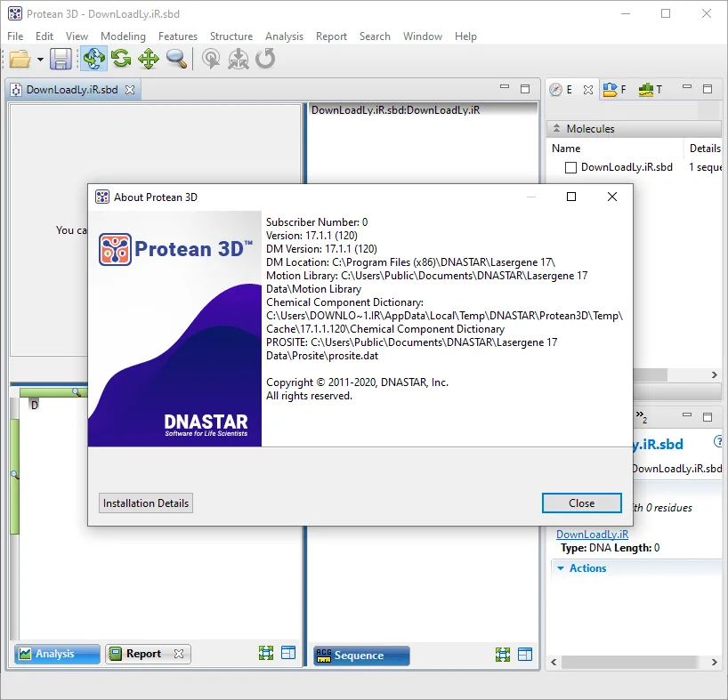Image resolution: width=728 pixels, height=700 pixels.
Task: Check the DownLoadLy.iR.sbd molecule checkbox
Action: [x=570, y=167]
